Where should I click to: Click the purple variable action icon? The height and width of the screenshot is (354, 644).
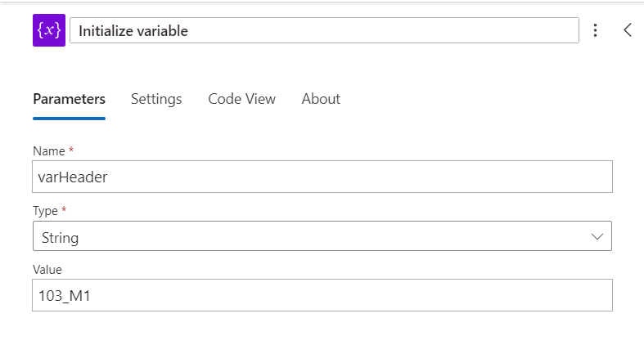(x=49, y=30)
